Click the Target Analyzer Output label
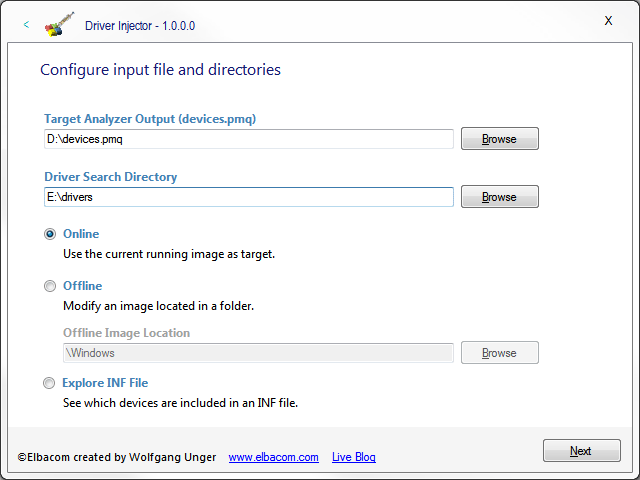Screen dimensions: 640x480 [x=150, y=119]
